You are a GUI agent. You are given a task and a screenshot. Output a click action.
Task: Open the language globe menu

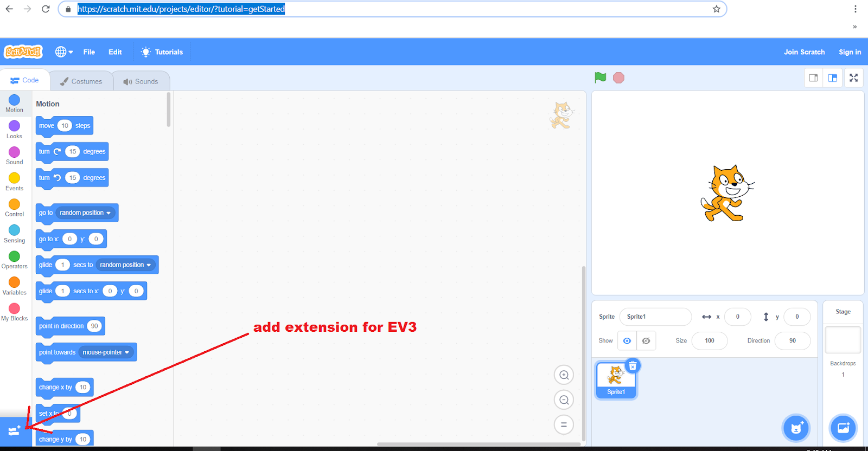[64, 52]
